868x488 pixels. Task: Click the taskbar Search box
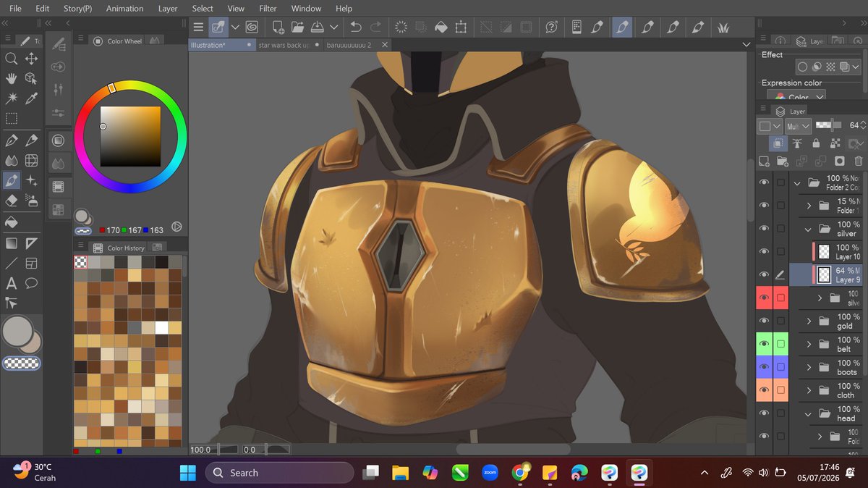click(279, 473)
